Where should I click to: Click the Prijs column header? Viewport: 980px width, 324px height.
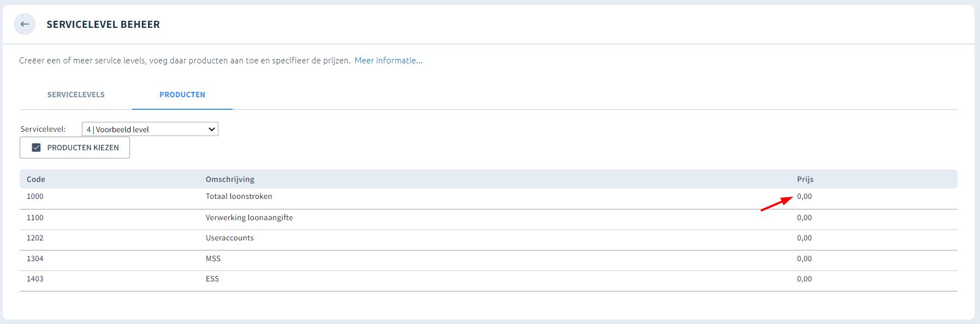coord(805,179)
